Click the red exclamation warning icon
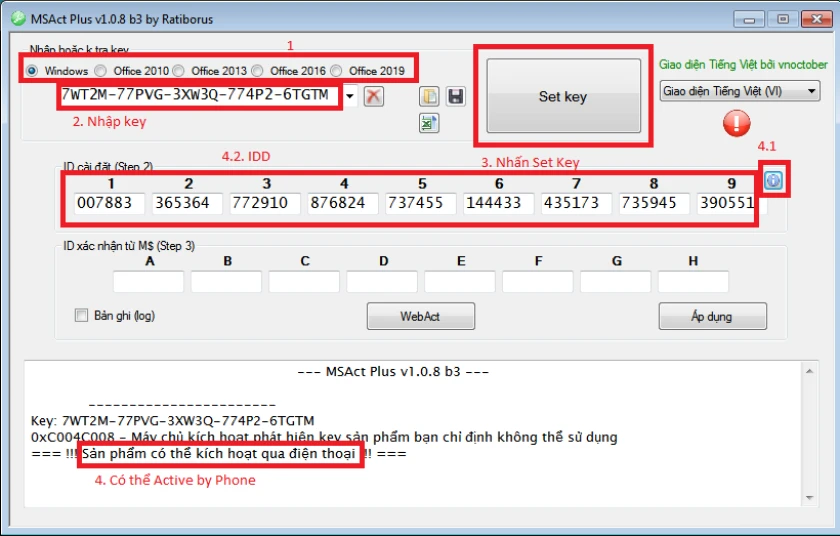The image size is (840, 536). pos(737,123)
